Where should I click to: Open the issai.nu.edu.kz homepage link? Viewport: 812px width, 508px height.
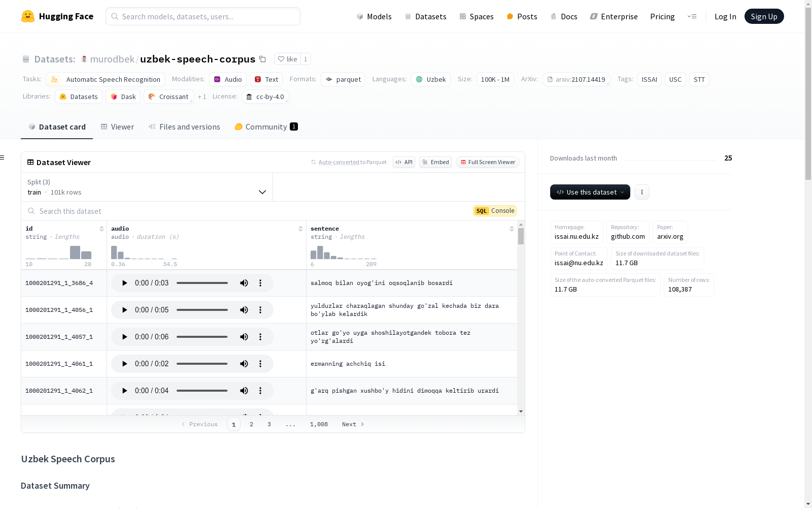pos(577,232)
